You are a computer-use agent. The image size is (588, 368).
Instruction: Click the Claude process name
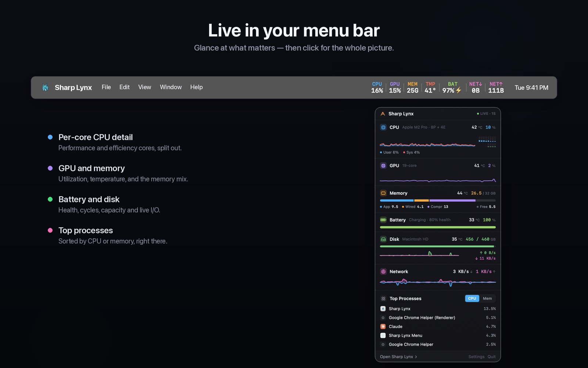[x=395, y=326]
